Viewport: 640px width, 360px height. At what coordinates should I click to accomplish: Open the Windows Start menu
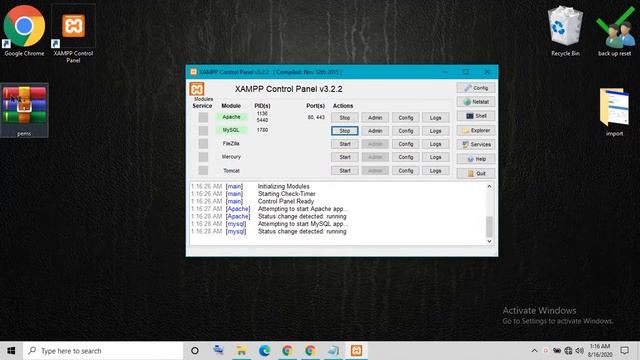tap(11, 351)
